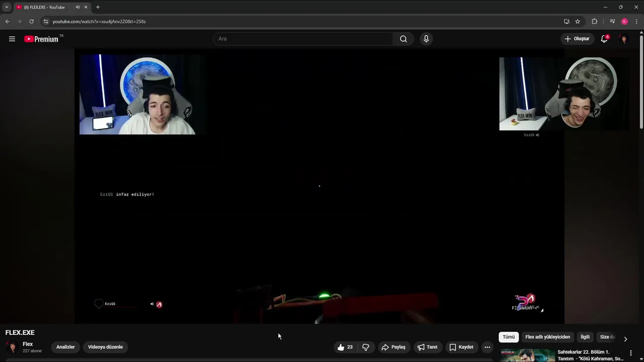Screen dimensions: 644x362
Task: Open the tab search dropdown arrow
Action: pyautogui.click(x=7, y=7)
